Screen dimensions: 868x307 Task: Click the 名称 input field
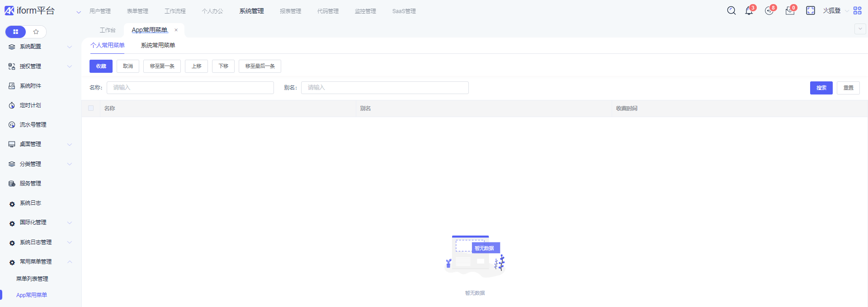coord(190,88)
